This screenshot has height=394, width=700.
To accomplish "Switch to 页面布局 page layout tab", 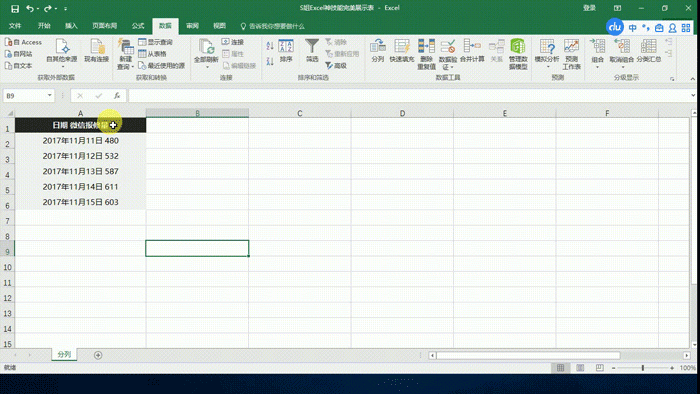I will pos(104,26).
